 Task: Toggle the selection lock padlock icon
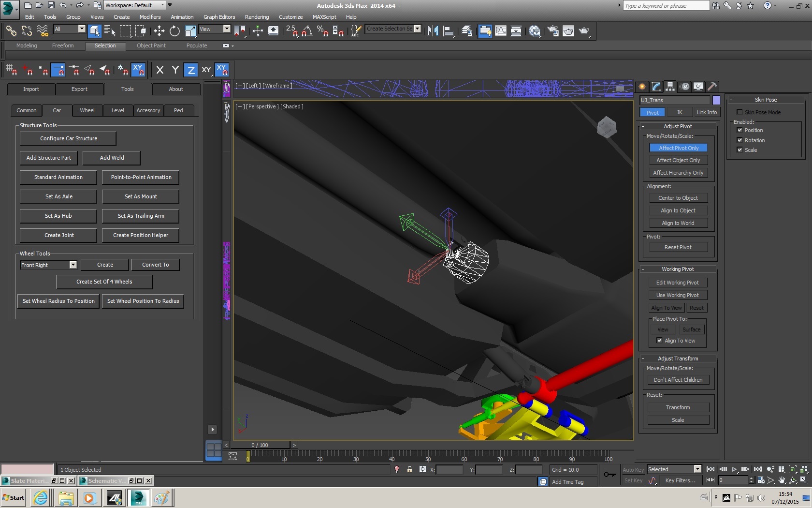[409, 469]
